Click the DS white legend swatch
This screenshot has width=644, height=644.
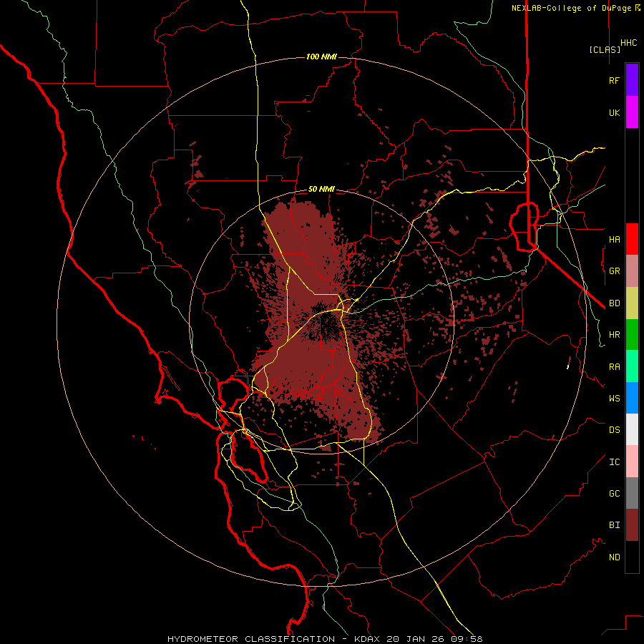click(x=632, y=429)
